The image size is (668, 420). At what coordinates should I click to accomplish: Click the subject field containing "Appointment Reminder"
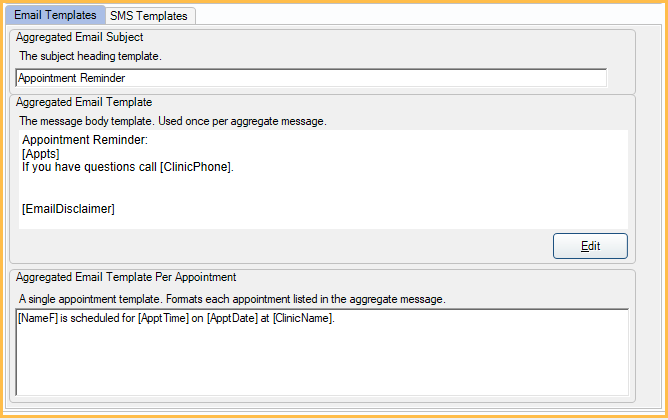[x=310, y=78]
